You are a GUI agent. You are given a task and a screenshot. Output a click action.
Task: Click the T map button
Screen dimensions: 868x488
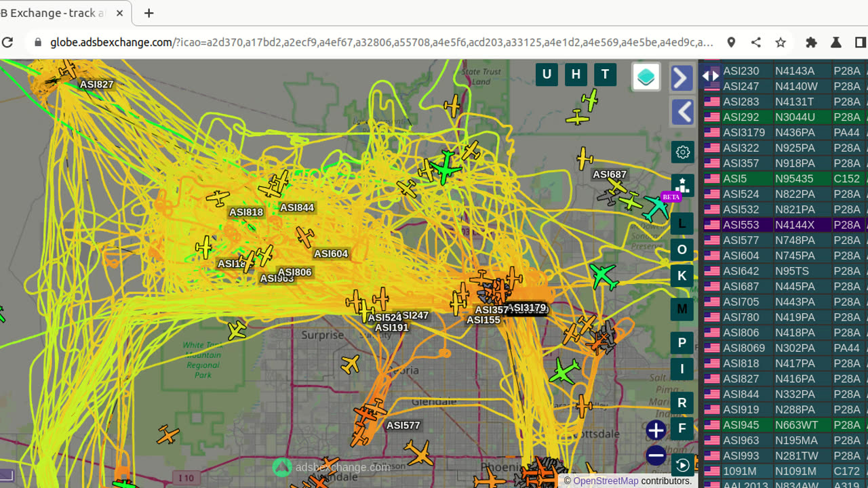tap(605, 75)
